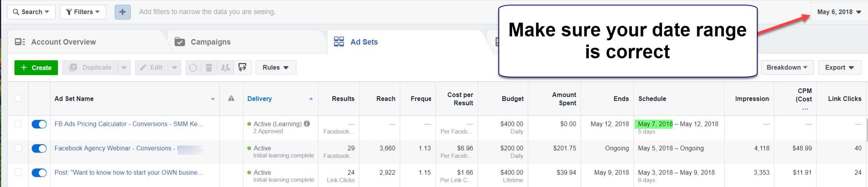Image resolution: width=868 pixels, height=187 pixels.
Task: Toggle off Facebook Agency Webinar ad set
Action: coord(39,149)
